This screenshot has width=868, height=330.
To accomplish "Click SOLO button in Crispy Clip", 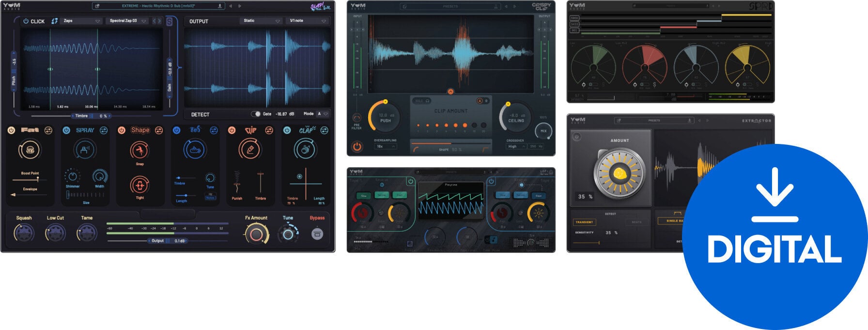I will coord(422,101).
